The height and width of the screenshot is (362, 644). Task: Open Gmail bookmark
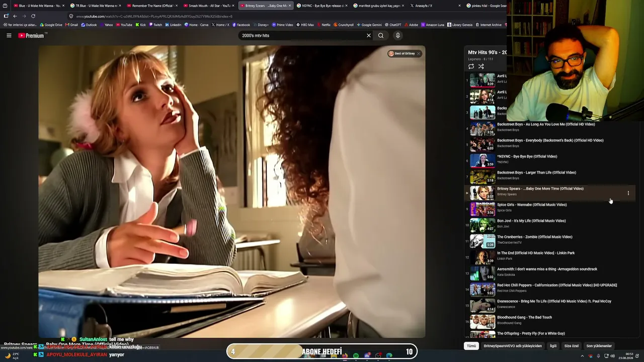click(x=72, y=25)
